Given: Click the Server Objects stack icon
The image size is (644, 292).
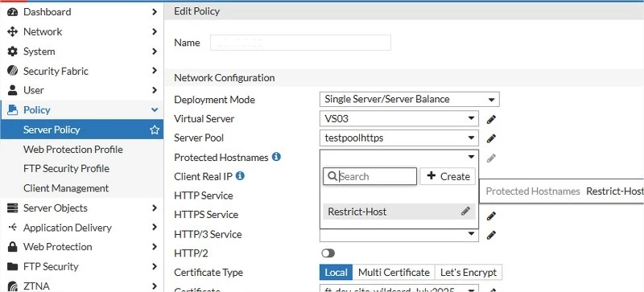Looking at the screenshot, I should coord(13,208).
